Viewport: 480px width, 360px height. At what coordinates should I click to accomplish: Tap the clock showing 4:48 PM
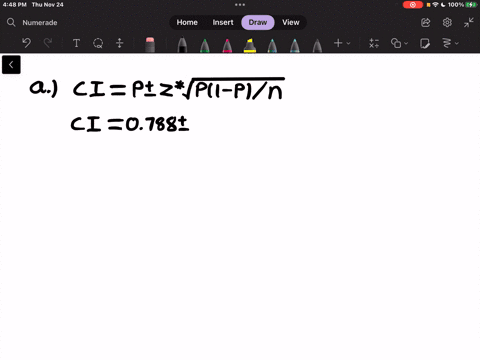click(x=15, y=5)
